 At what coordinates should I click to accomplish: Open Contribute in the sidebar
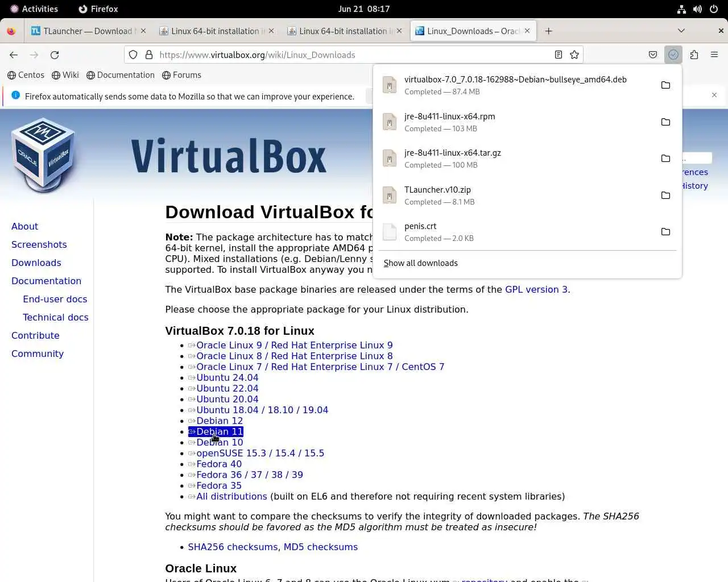(x=35, y=335)
